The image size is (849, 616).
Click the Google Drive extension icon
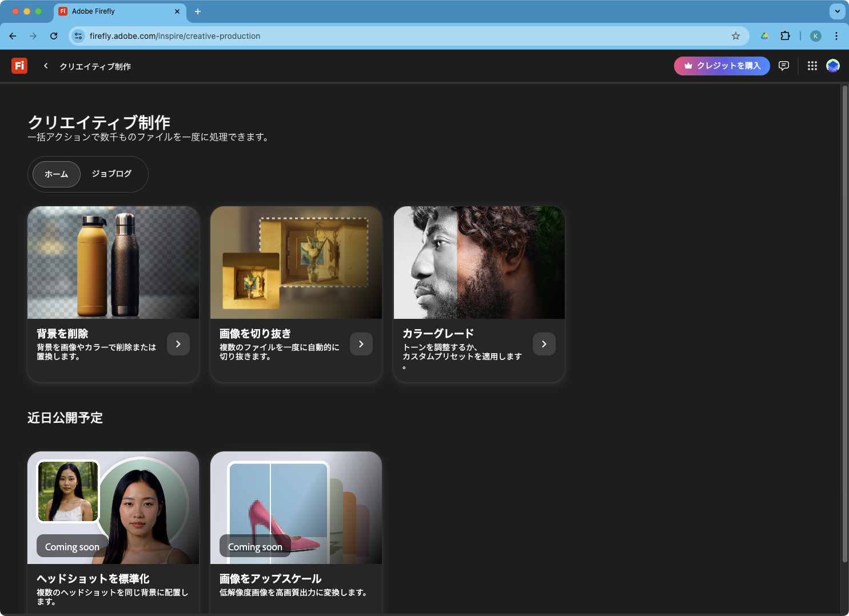point(764,36)
